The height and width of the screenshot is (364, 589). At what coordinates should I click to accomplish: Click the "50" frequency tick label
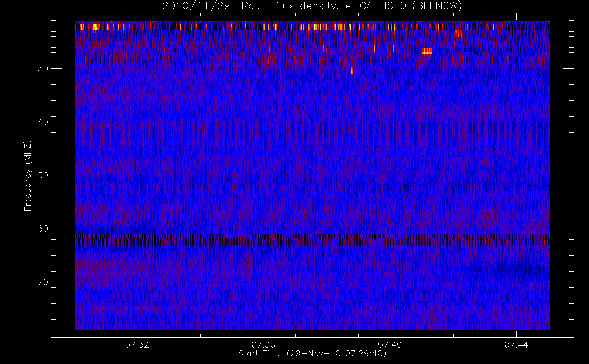[43, 175]
